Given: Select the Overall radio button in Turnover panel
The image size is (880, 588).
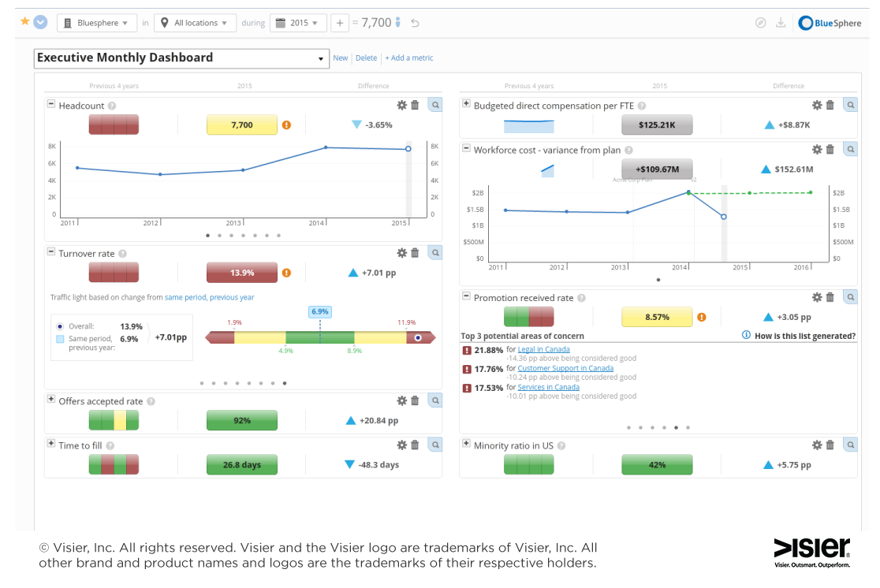Looking at the screenshot, I should (x=61, y=328).
